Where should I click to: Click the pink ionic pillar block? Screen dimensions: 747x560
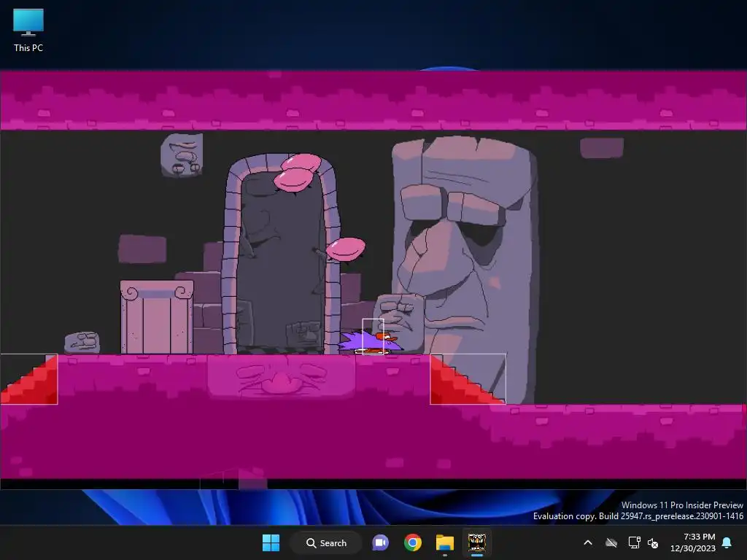pos(157,316)
